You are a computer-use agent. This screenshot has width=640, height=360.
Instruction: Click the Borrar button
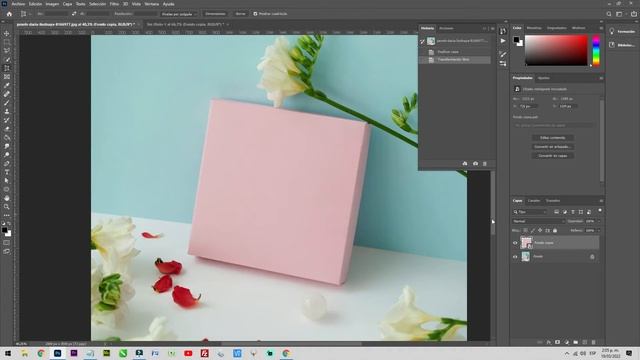tap(240, 14)
